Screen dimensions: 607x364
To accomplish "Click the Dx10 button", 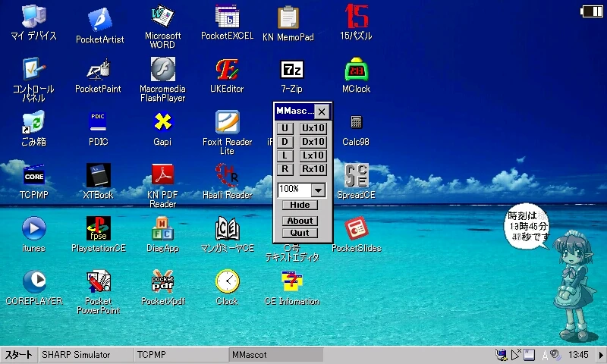I will 313,142.
